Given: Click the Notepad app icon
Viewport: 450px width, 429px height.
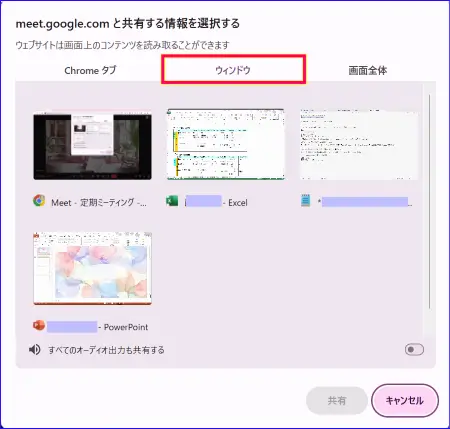Looking at the screenshot, I should click(x=305, y=201).
